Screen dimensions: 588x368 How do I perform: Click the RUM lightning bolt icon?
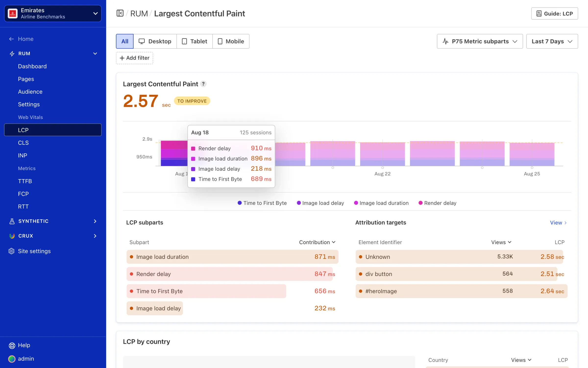tap(12, 53)
